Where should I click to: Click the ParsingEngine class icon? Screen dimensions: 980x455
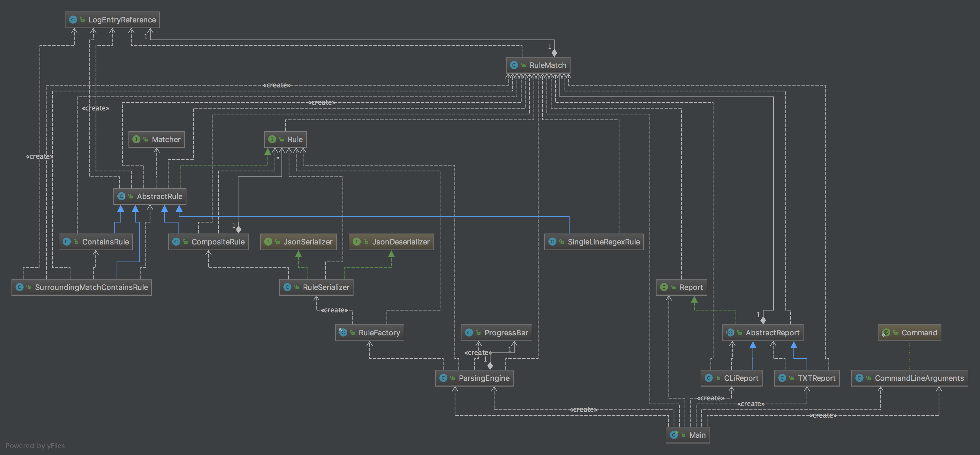(443, 378)
